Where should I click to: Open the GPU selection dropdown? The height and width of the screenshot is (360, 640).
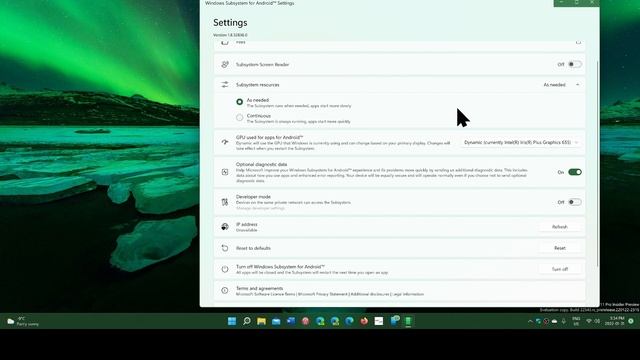(x=521, y=142)
